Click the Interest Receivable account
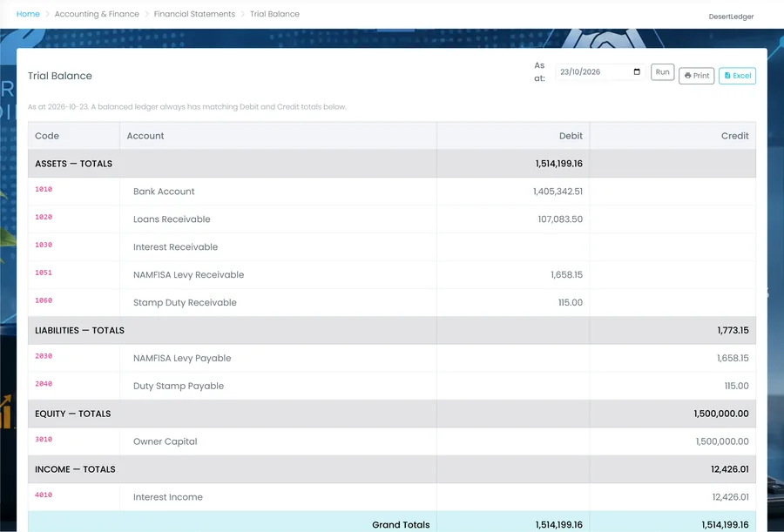The height and width of the screenshot is (532, 784). pyautogui.click(x=175, y=247)
